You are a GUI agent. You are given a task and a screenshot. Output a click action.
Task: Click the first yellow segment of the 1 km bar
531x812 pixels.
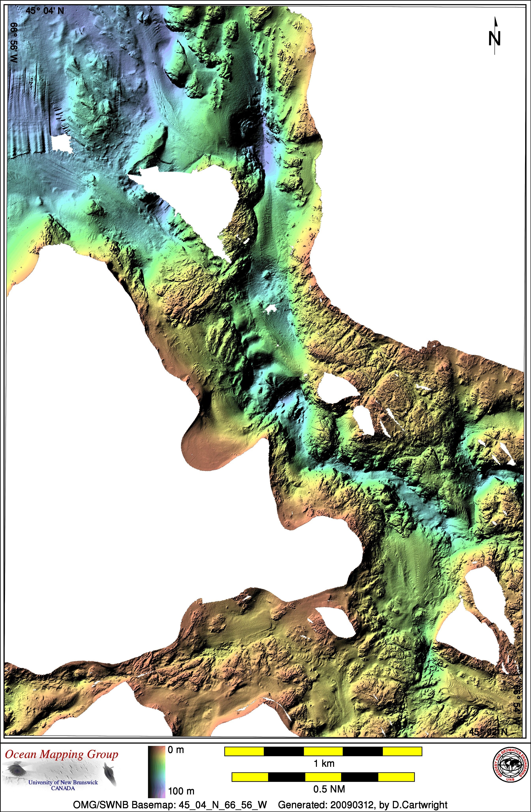244,751
